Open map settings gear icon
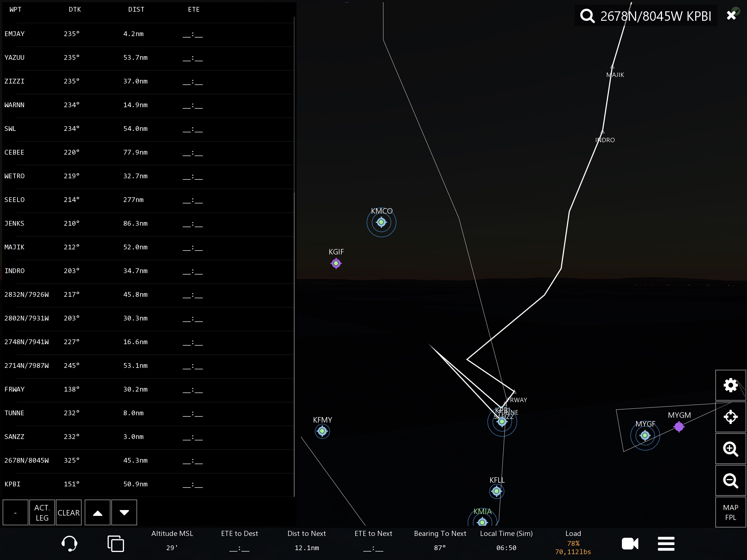Viewport: 747px width, 560px height. pyautogui.click(x=730, y=385)
